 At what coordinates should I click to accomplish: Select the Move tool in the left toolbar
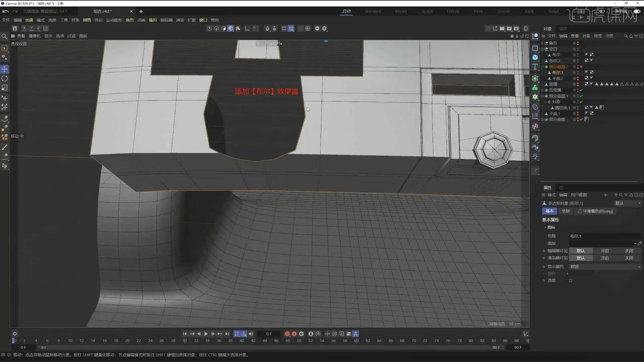click(5, 69)
